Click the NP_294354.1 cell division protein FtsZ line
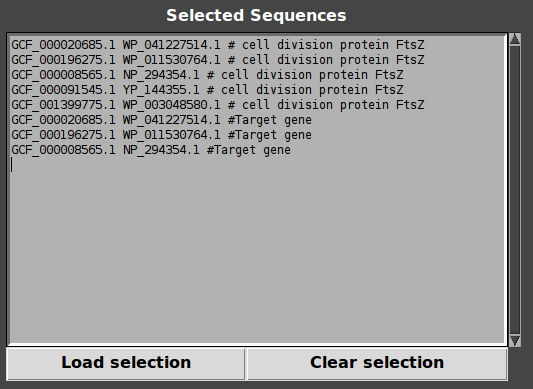The height and width of the screenshot is (389, 533). click(207, 75)
